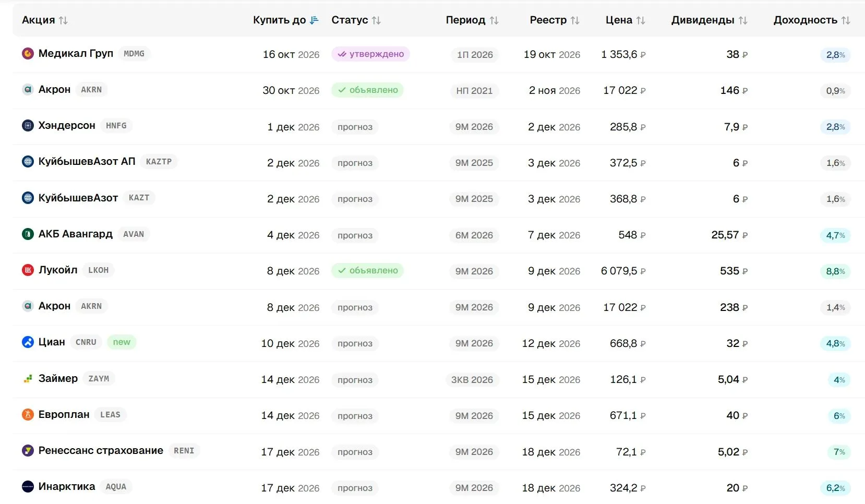
Task: Click the КуйбышевАзот АП company logo
Action: pos(28,161)
